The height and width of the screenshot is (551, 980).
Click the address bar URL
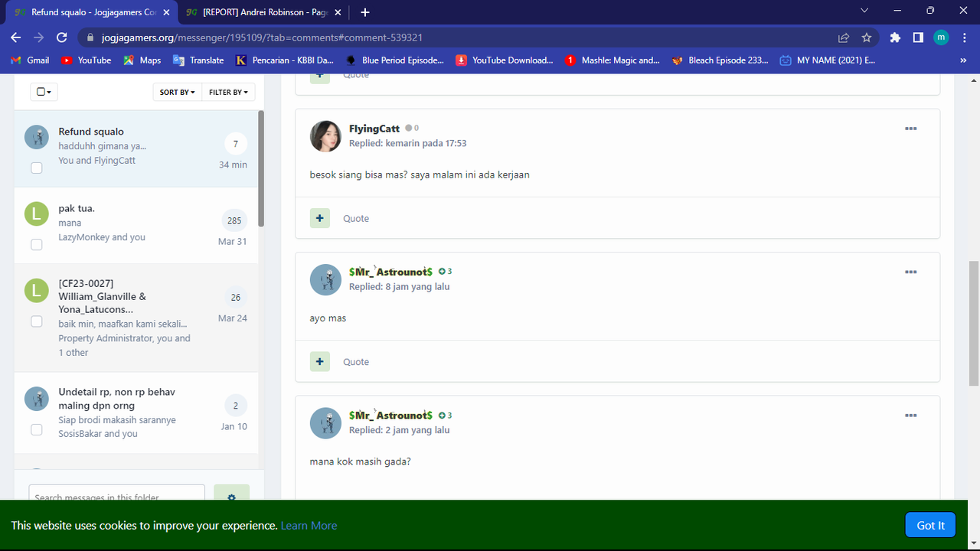[x=262, y=37]
